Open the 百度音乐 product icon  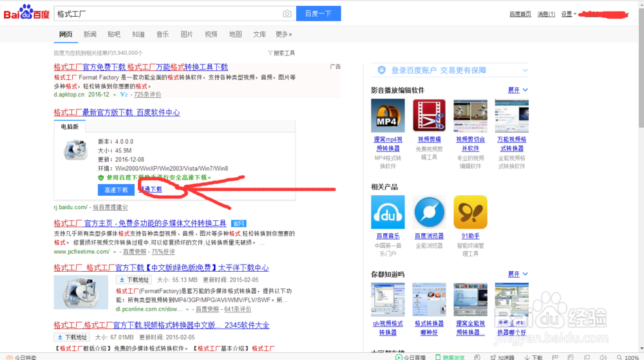(388, 212)
